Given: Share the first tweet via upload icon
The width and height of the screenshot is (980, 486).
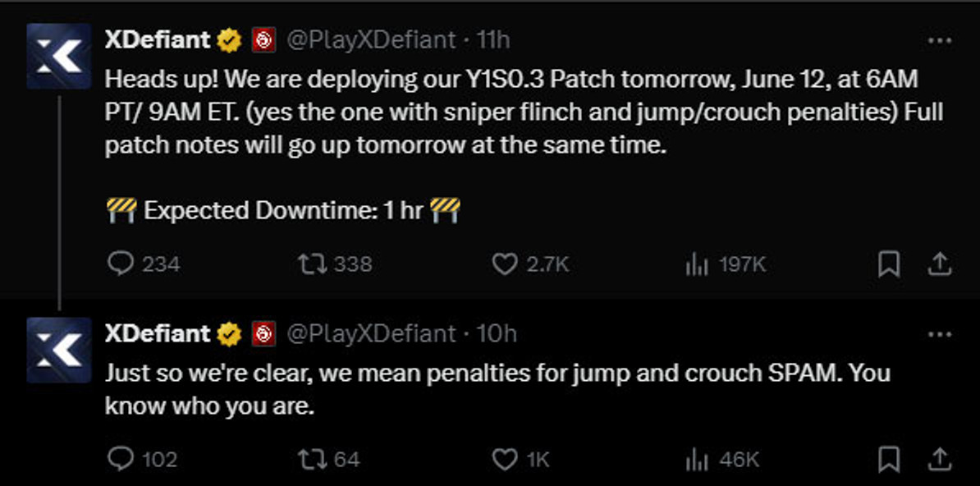Looking at the screenshot, I should tap(939, 264).
